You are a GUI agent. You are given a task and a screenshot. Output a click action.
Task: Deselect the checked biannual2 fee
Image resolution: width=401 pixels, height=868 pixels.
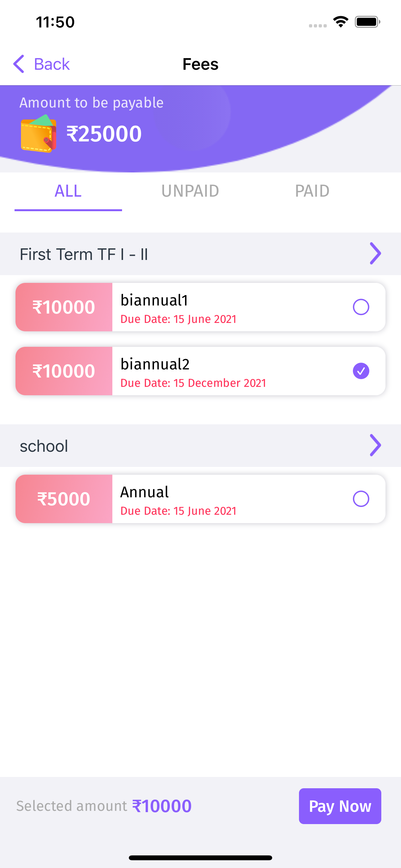click(361, 371)
